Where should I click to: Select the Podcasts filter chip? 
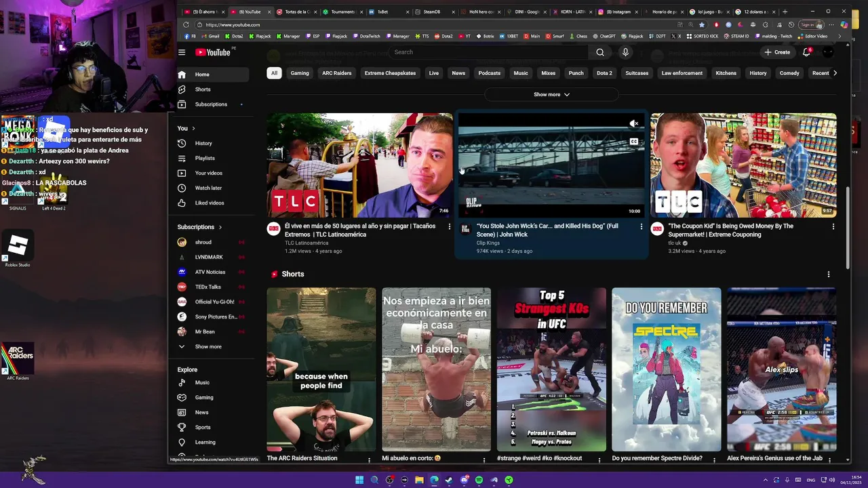[x=490, y=73]
